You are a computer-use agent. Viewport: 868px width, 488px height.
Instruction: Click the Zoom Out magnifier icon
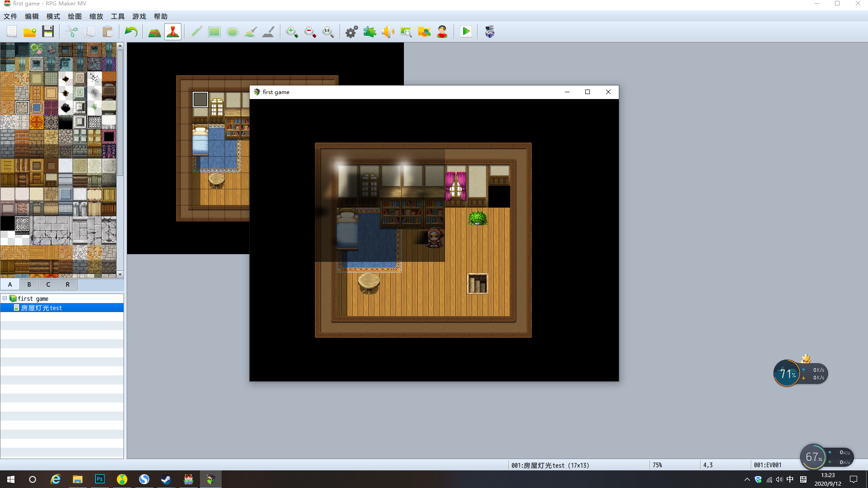[310, 32]
